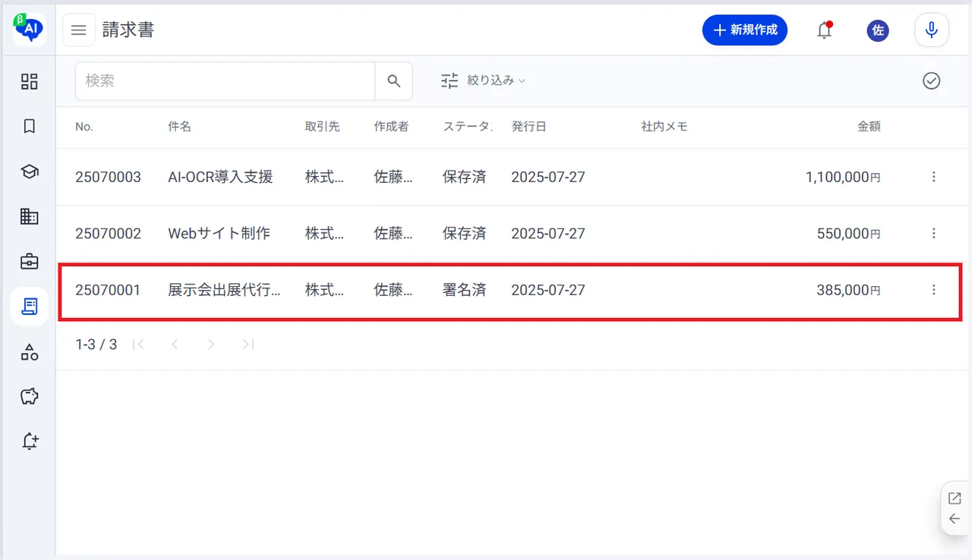The width and height of the screenshot is (972, 560).
Task: Open the 佐 user avatar menu
Action: click(x=878, y=30)
